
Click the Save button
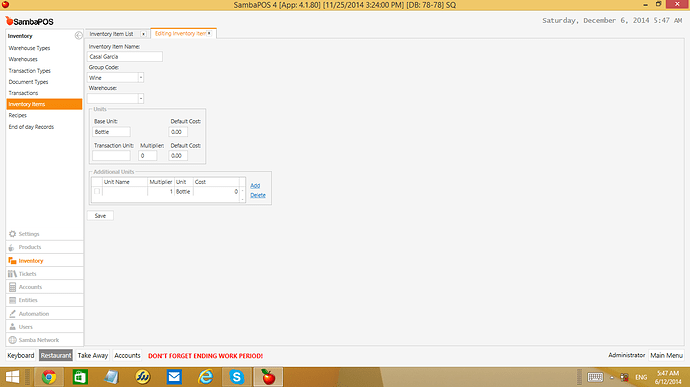click(x=100, y=216)
